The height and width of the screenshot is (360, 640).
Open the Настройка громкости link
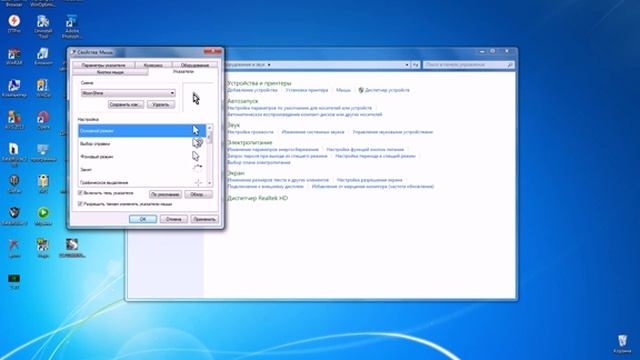tap(251, 132)
